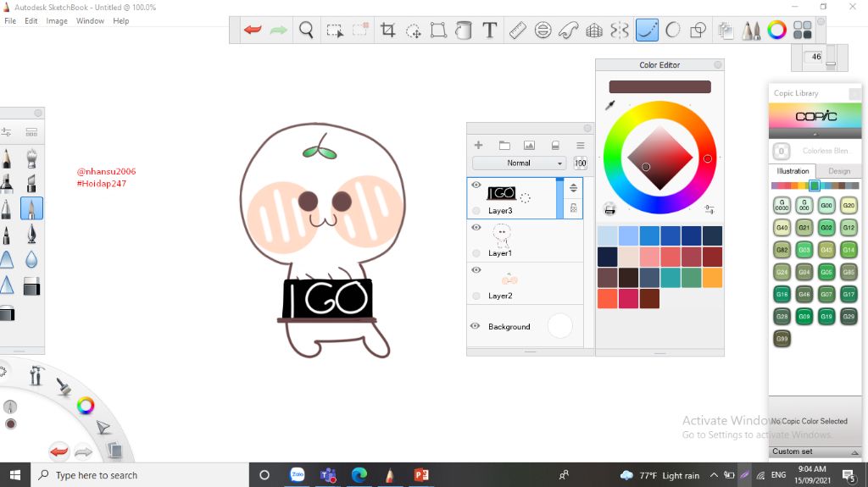
Task: Open the Distort transform tool
Action: (x=438, y=30)
